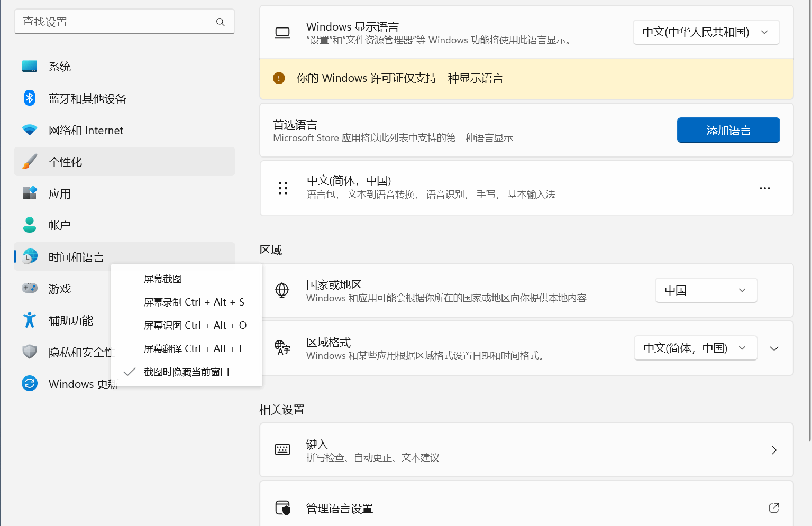Screen dimensions: 812x526
Task: Open the 系统 settings section
Action: [x=60, y=66]
